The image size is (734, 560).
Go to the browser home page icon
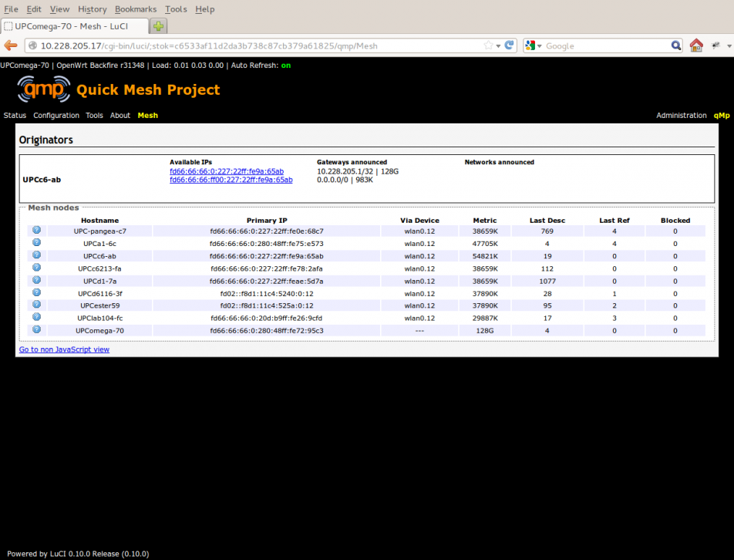tap(696, 46)
